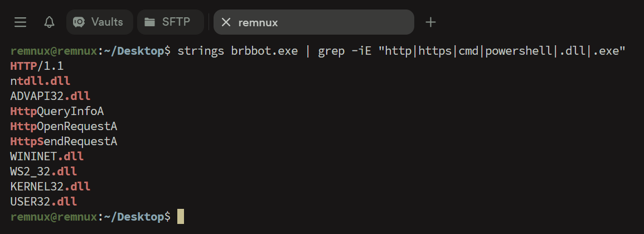Select the remnux terminal tab title
Viewport: 644px width, 234px height.
[x=258, y=23]
